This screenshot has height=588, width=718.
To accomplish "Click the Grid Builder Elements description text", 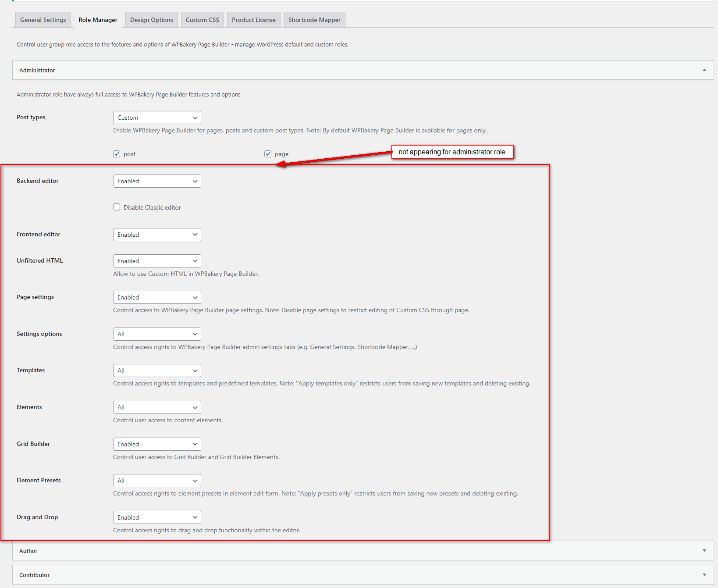I will (196, 457).
